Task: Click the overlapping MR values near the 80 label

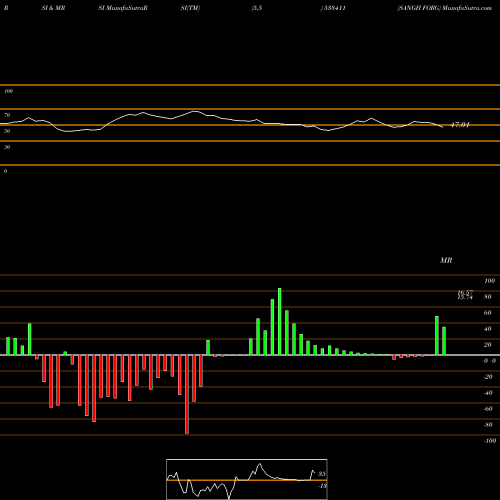Action: pos(465,295)
